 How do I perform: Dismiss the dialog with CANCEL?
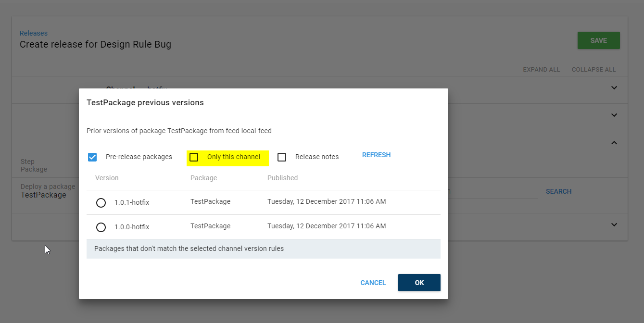373,283
